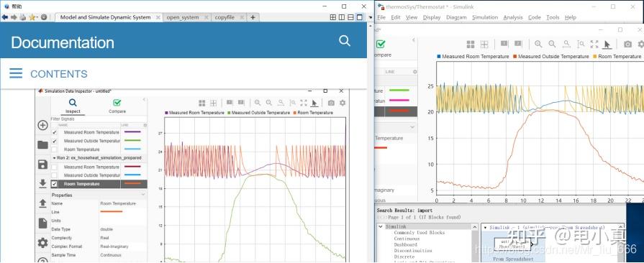Screen dimensions: 644x263
Task: Click the fit-to-view expand arrows icon
Action: click(594, 45)
